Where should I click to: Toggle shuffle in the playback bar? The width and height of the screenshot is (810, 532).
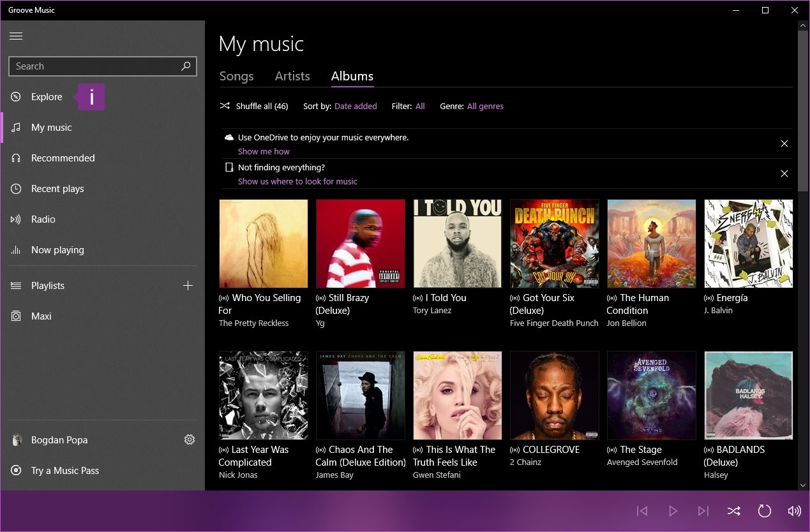tap(733, 511)
